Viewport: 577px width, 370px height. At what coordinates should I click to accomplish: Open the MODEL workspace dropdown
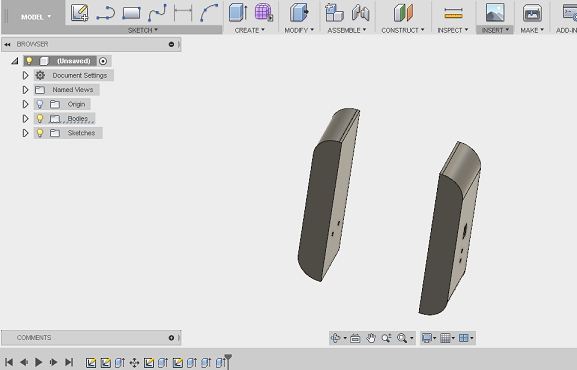(36, 17)
